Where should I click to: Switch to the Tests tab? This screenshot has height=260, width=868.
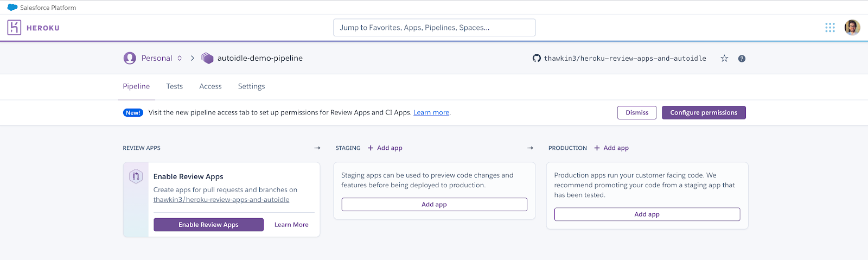[175, 86]
